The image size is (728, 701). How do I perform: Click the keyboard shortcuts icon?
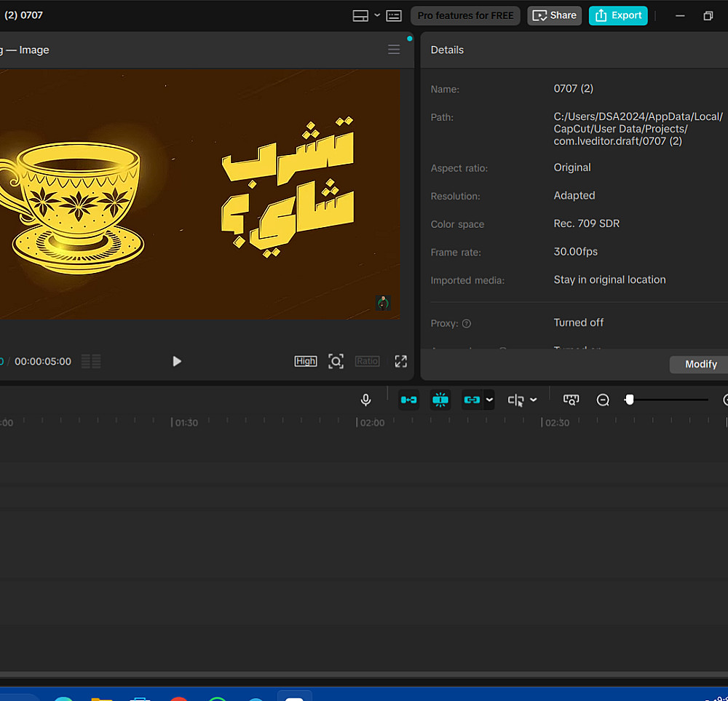click(x=394, y=15)
